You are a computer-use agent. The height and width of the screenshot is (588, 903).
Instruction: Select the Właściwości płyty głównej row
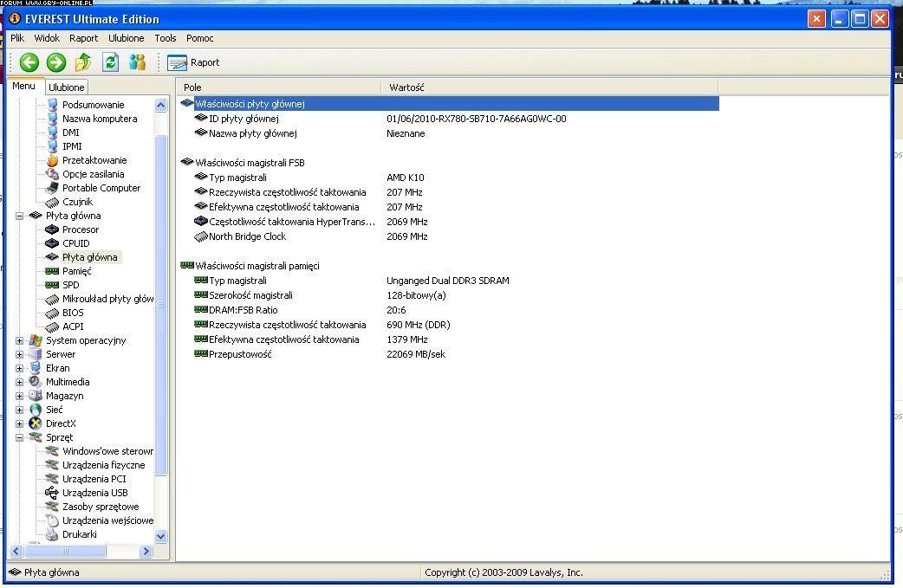point(449,104)
